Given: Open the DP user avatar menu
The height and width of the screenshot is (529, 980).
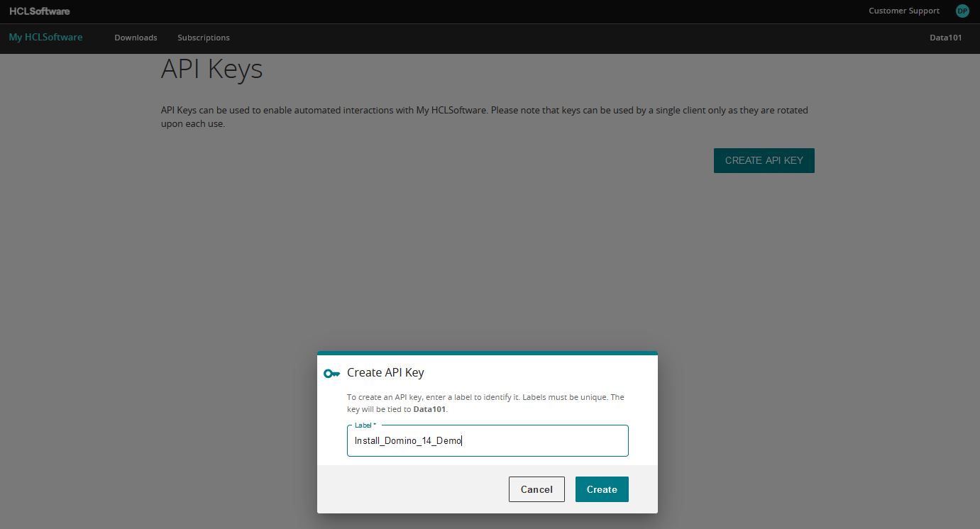Looking at the screenshot, I should (x=962, y=11).
